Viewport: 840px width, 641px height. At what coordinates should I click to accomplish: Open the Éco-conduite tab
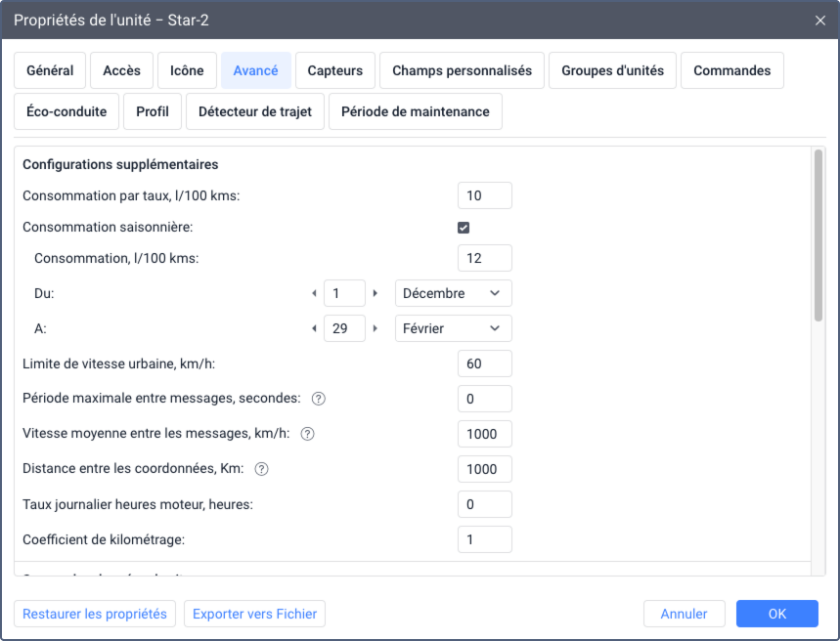(66, 111)
